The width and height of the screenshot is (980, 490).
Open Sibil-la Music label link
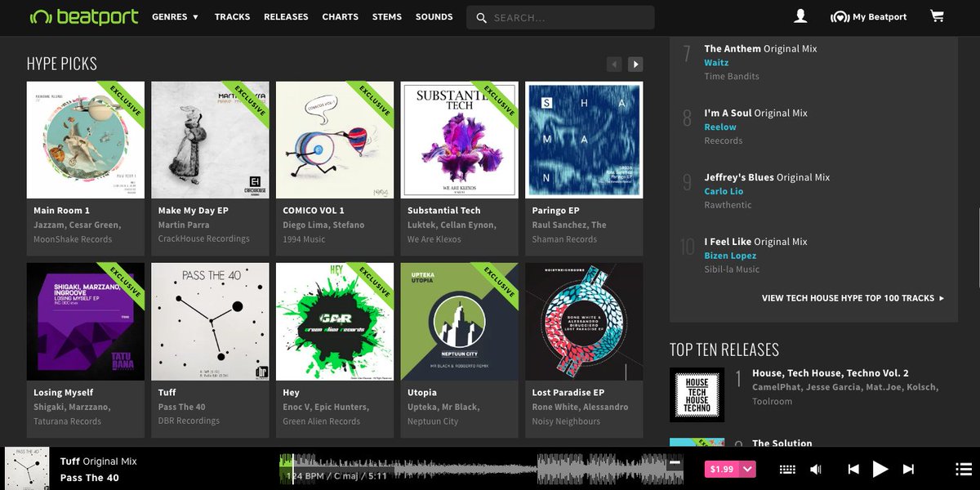point(732,269)
